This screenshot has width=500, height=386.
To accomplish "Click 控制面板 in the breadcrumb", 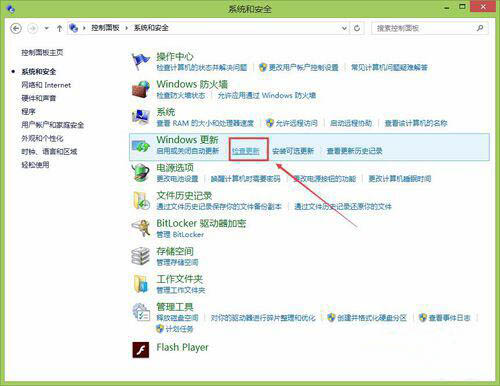I will 105,28.
